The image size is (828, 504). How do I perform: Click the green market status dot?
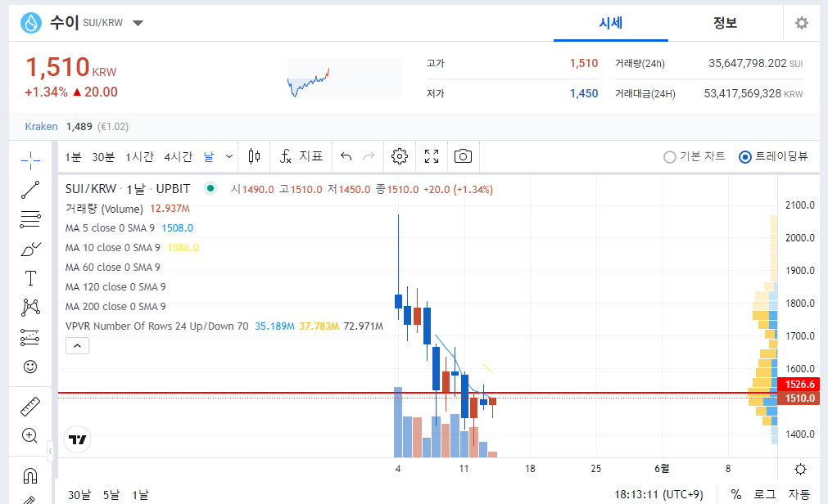pos(210,188)
